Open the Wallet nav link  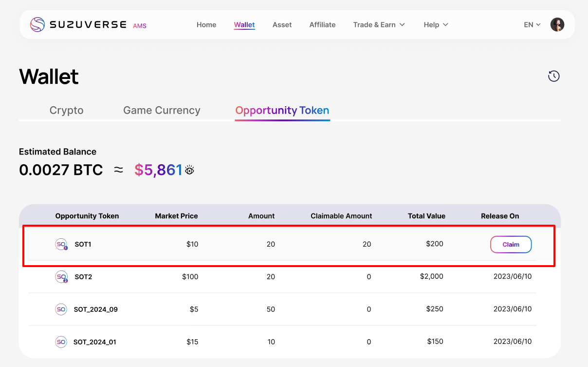[x=244, y=25]
